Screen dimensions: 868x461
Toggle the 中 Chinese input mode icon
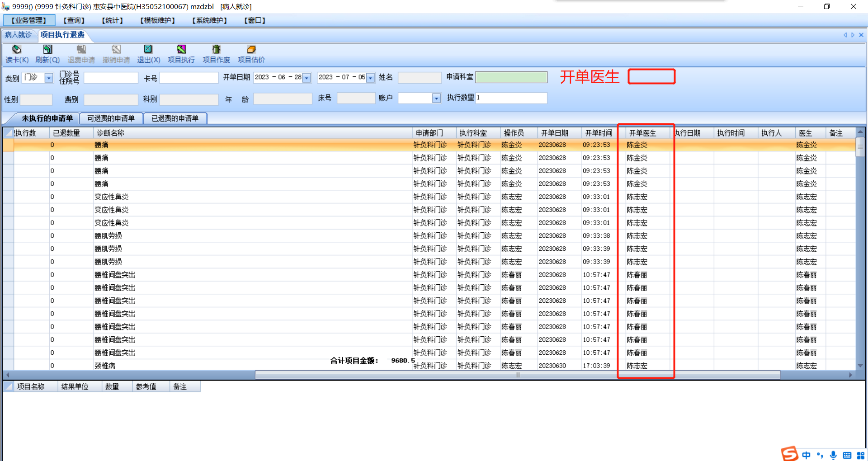(807, 455)
